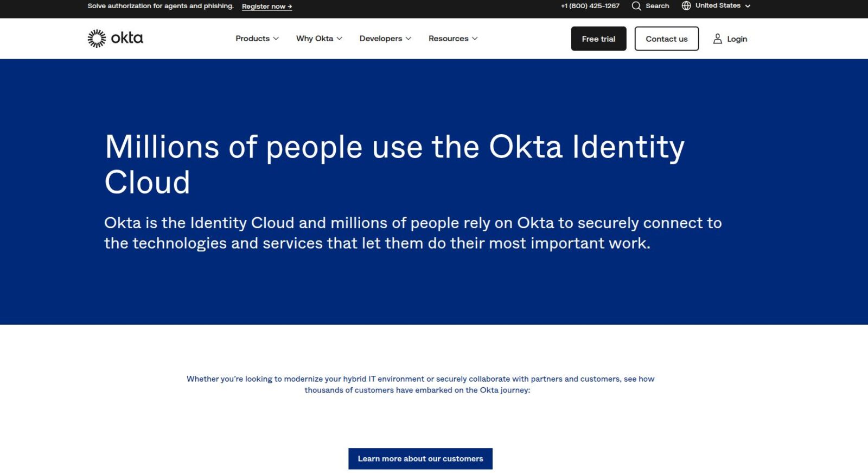Click the +1 (800) 425-1267 phone number

tap(590, 6)
